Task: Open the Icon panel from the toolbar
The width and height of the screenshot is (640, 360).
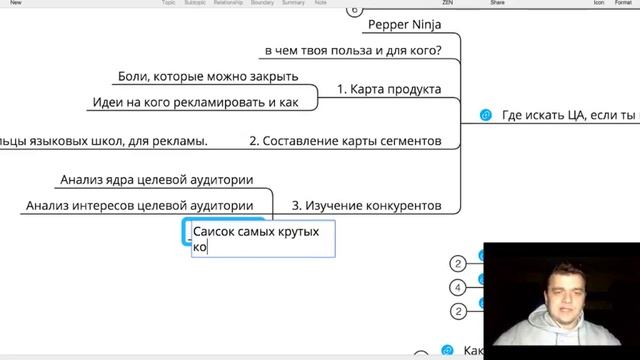Action: 598,2
